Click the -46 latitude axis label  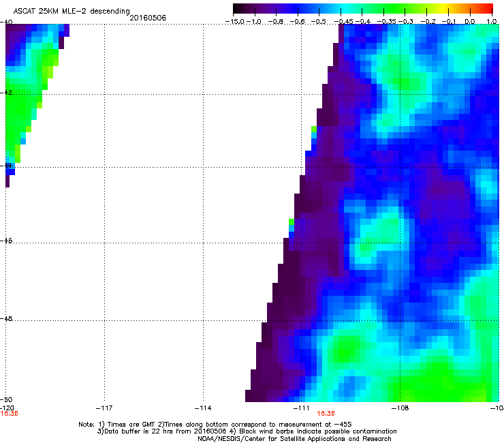6,241
